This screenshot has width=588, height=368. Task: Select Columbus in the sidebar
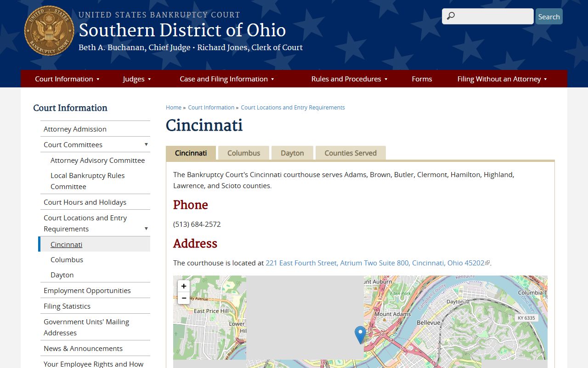(67, 259)
